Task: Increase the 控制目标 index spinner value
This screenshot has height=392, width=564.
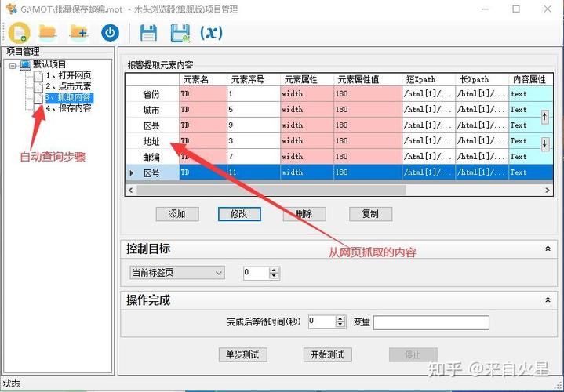Action: point(274,270)
